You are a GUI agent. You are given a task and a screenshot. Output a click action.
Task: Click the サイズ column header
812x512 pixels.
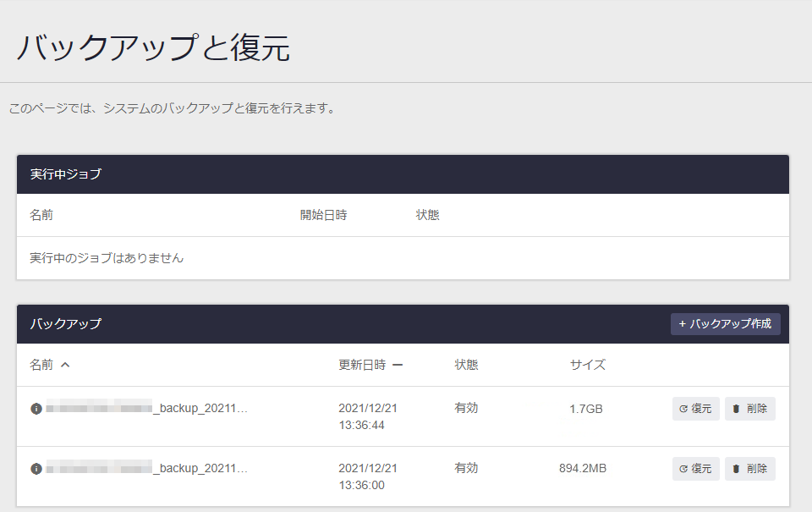(x=588, y=365)
